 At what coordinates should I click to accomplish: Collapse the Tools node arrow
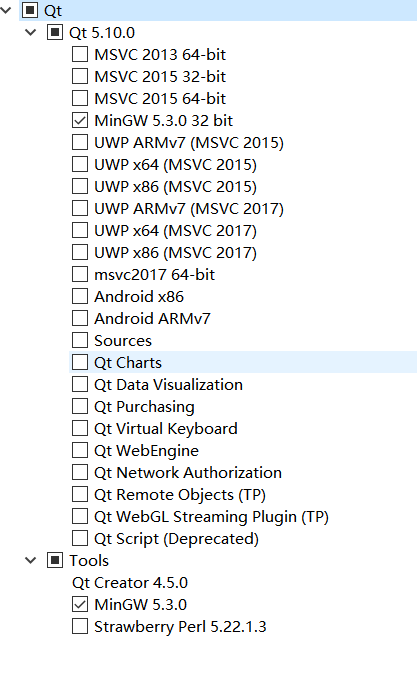tap(31, 560)
